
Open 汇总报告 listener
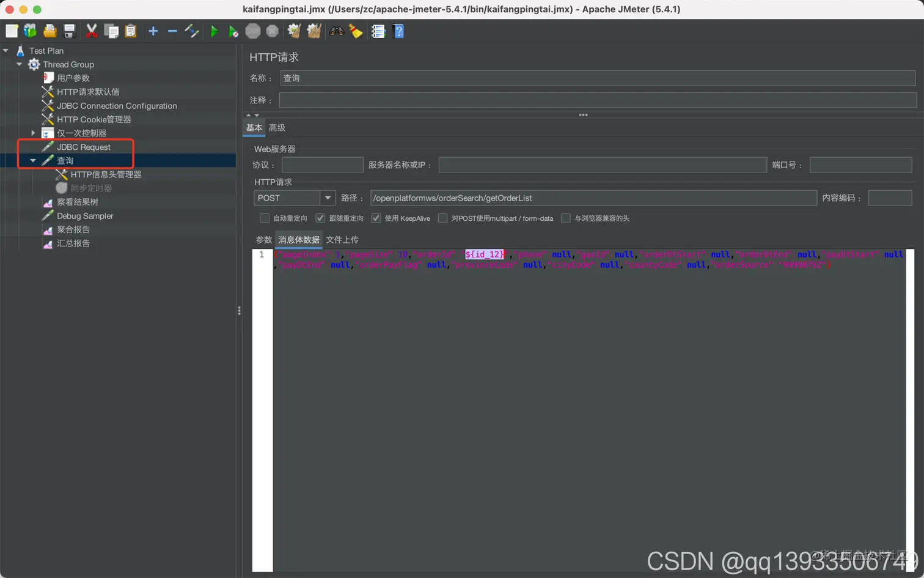(x=73, y=243)
